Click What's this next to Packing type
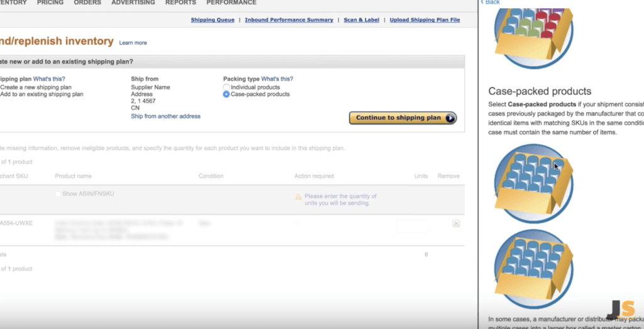The height and width of the screenshot is (329, 644). [277, 79]
